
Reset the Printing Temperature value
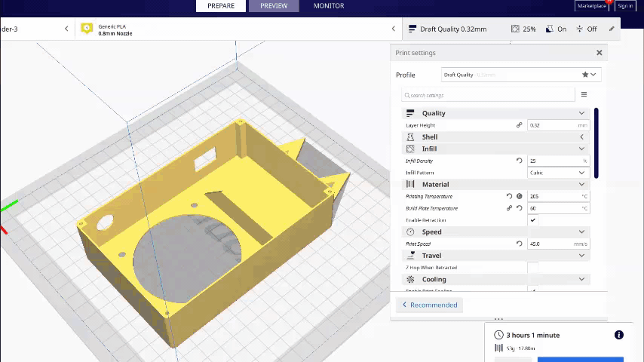click(x=509, y=196)
